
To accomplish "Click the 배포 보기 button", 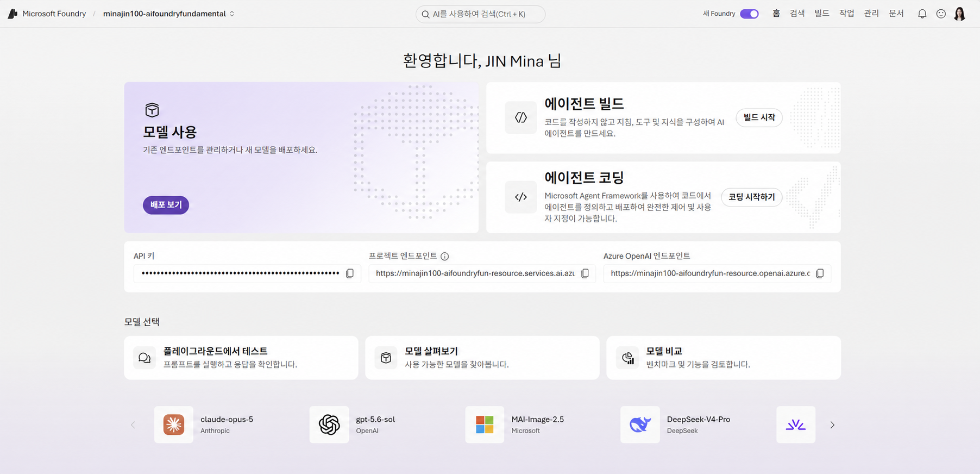I will (x=166, y=205).
